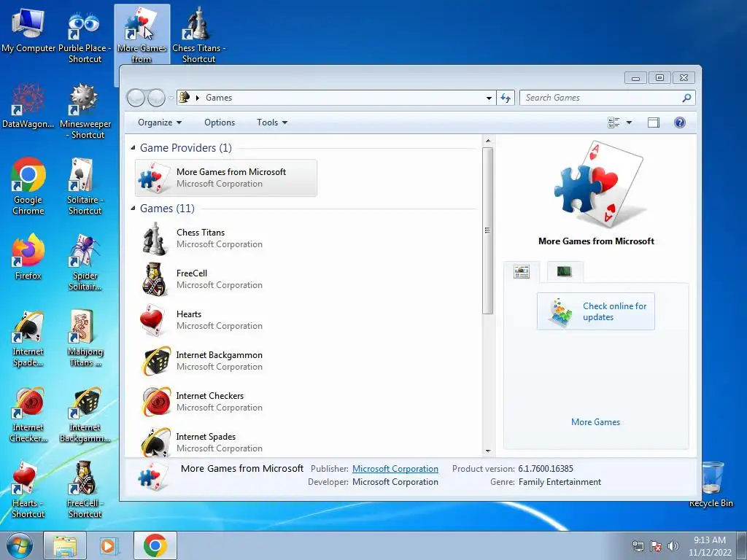Click Check online for updates
The image size is (747, 560).
click(x=595, y=311)
